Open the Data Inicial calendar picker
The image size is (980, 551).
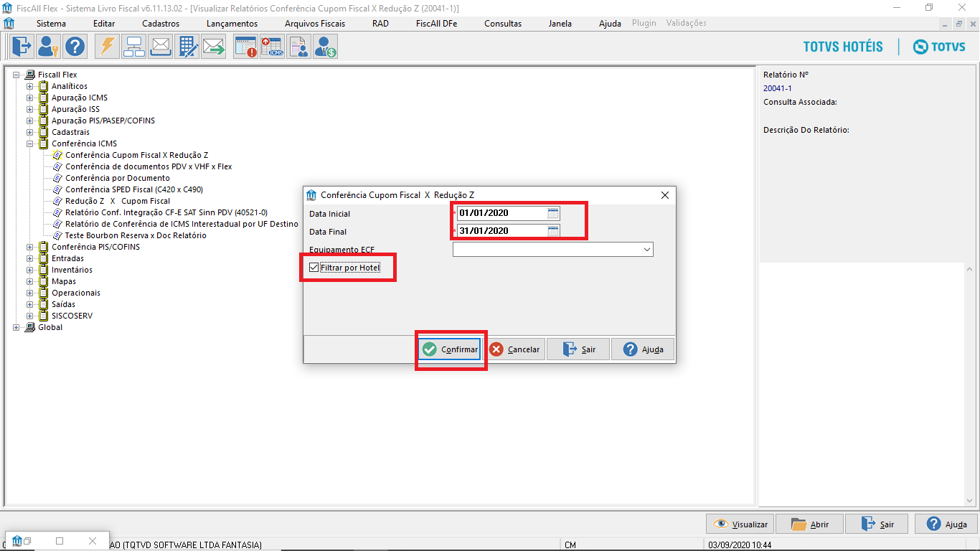[552, 213]
